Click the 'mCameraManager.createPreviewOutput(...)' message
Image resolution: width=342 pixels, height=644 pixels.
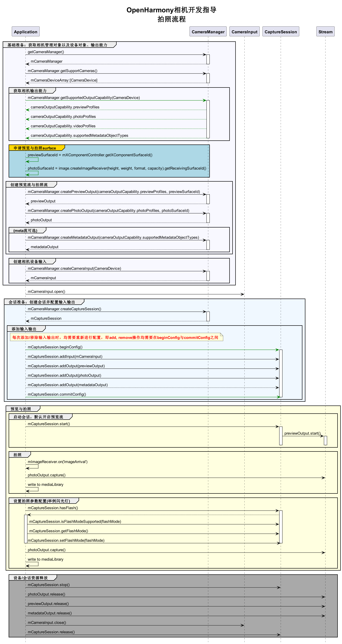pyautogui.click(x=114, y=192)
